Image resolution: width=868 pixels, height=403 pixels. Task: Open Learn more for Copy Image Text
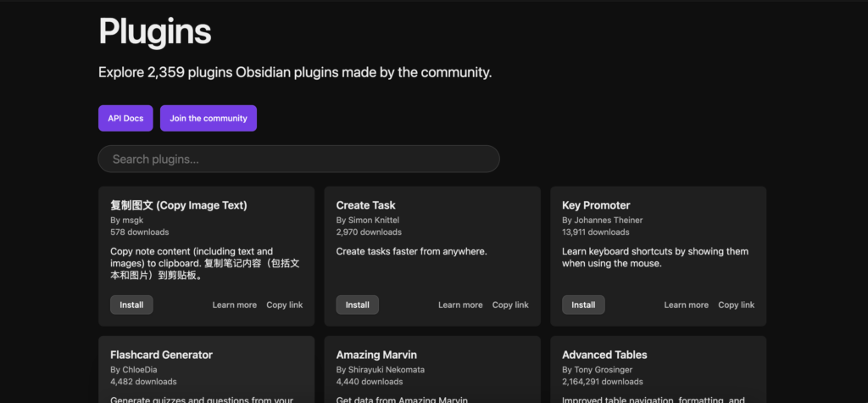point(235,305)
